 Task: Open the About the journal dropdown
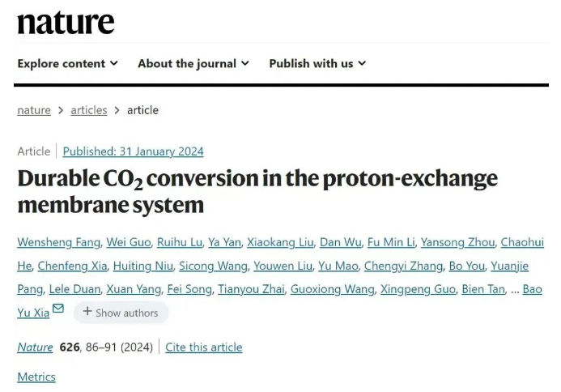pyautogui.click(x=193, y=63)
